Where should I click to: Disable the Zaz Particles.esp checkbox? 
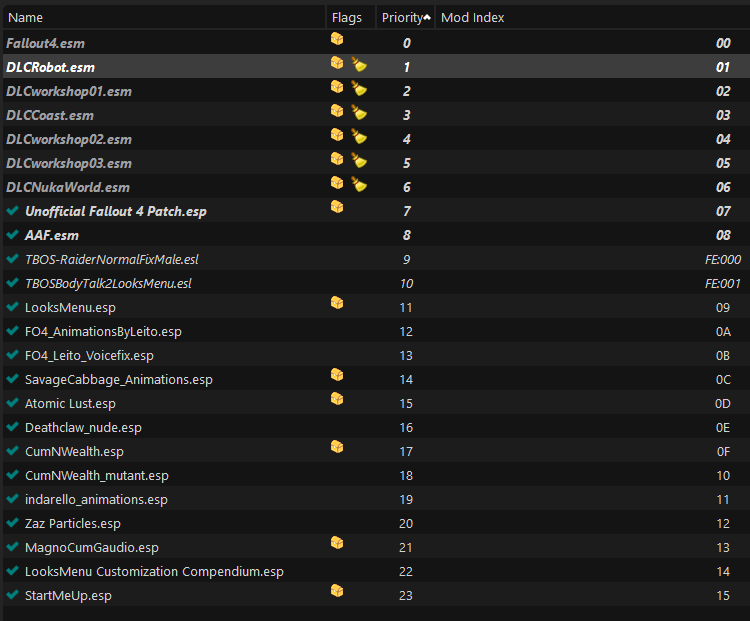(12, 522)
